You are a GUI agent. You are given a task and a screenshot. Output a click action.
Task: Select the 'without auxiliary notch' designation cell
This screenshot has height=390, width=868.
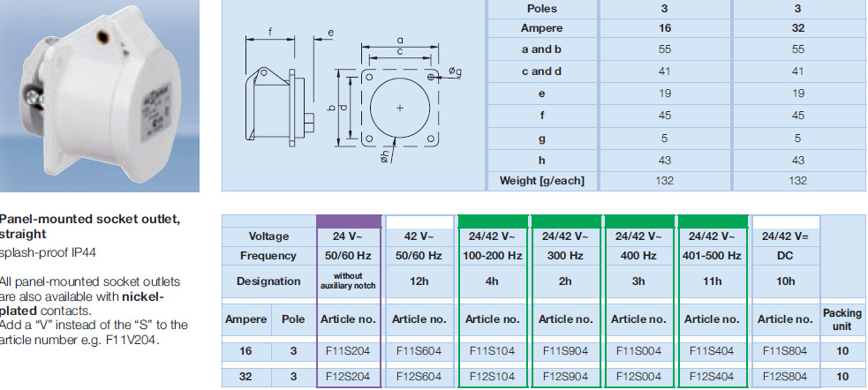point(349,282)
